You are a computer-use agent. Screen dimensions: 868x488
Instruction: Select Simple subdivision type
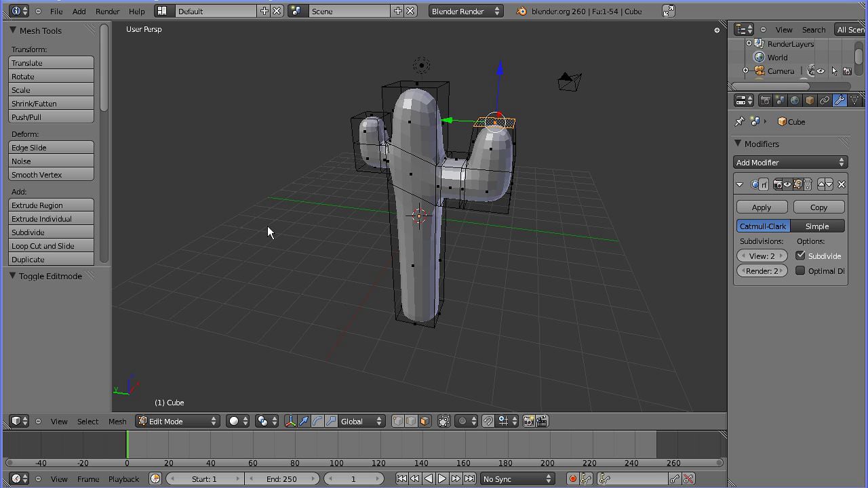[817, 226]
